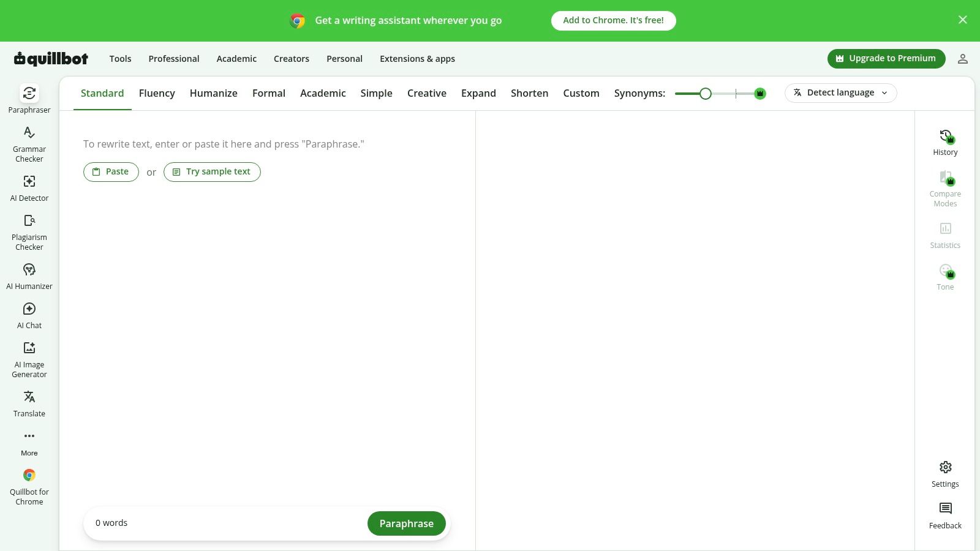Click the Synonyms slider handle
Image resolution: width=980 pixels, height=551 pixels.
706,94
